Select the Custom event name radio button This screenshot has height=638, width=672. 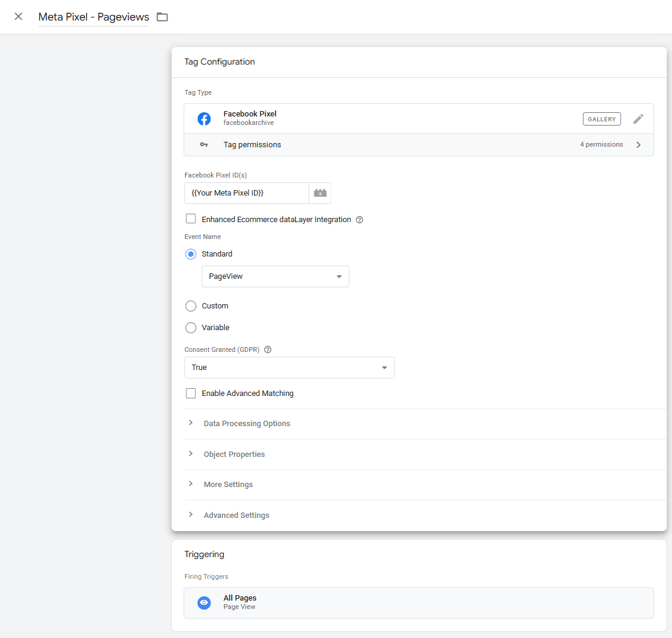coord(191,306)
